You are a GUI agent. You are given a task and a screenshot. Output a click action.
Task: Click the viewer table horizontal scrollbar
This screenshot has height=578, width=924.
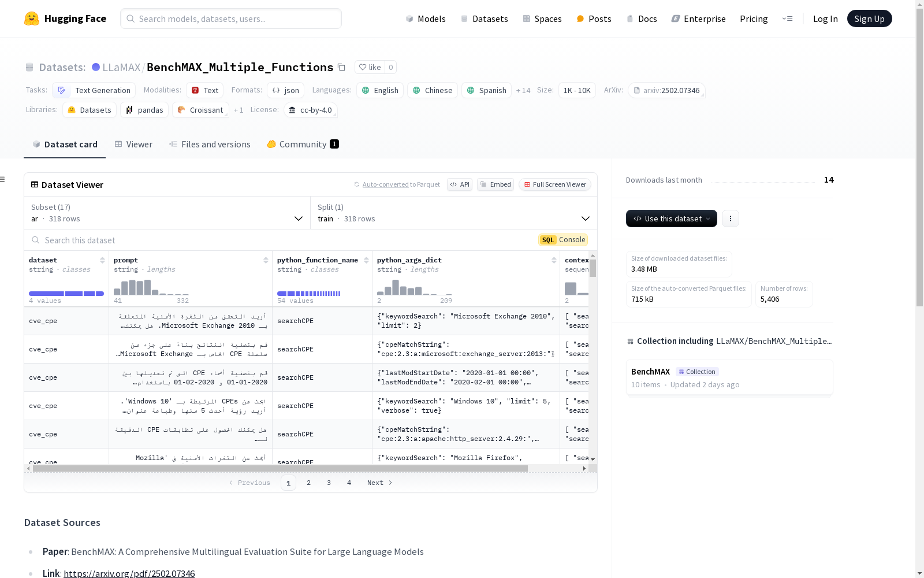tap(280, 469)
